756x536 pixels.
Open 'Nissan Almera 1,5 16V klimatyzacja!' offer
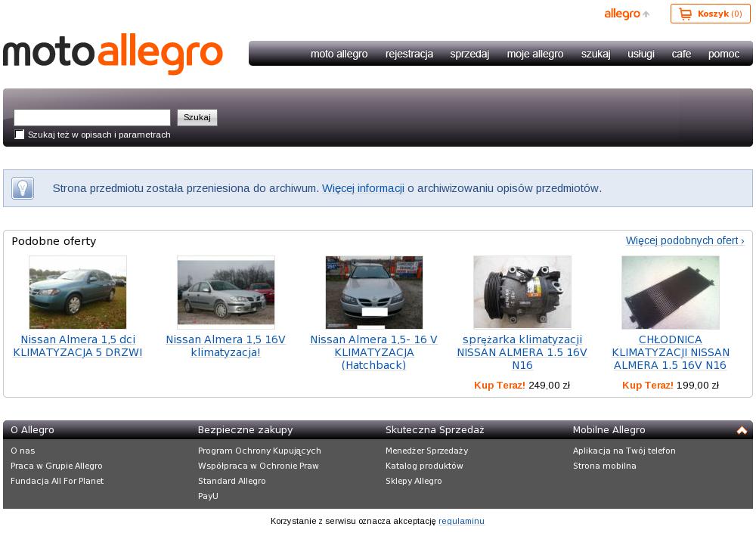[x=225, y=346]
